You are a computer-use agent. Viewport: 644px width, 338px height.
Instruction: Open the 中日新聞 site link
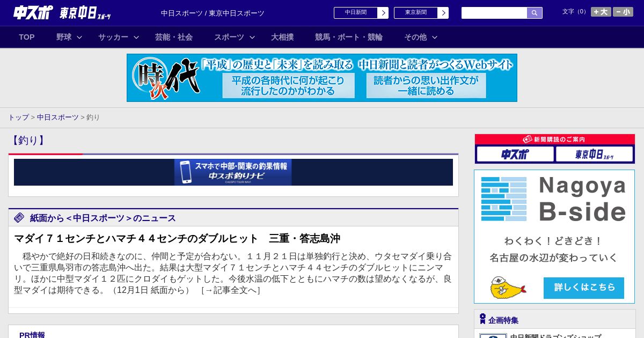[x=356, y=13]
